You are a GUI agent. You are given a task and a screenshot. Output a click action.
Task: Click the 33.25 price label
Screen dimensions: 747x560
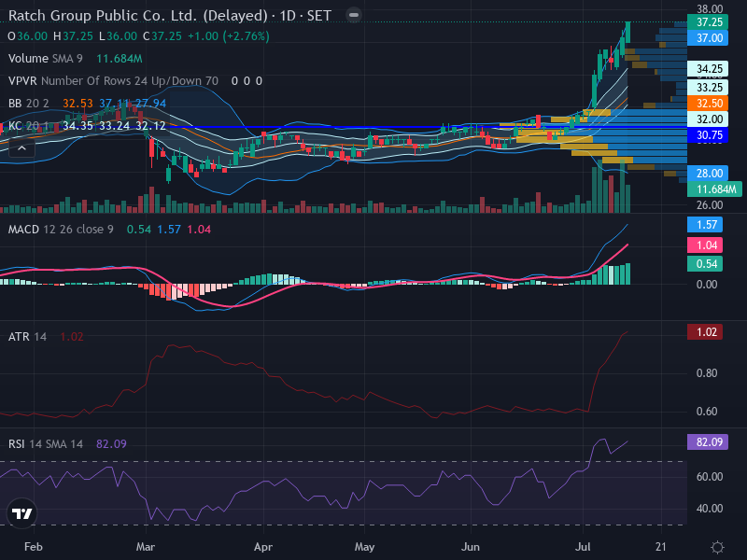708,88
